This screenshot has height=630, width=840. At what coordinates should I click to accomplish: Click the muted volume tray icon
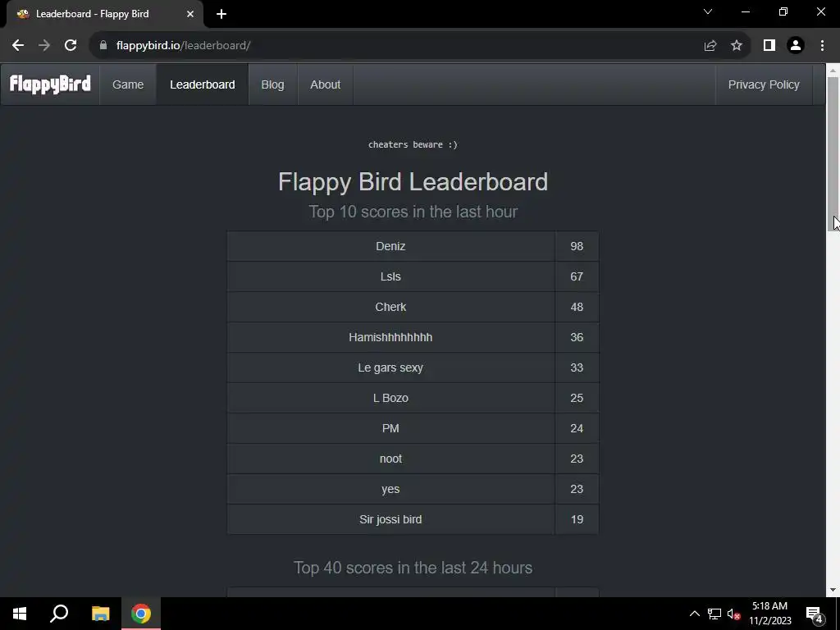tap(733, 614)
